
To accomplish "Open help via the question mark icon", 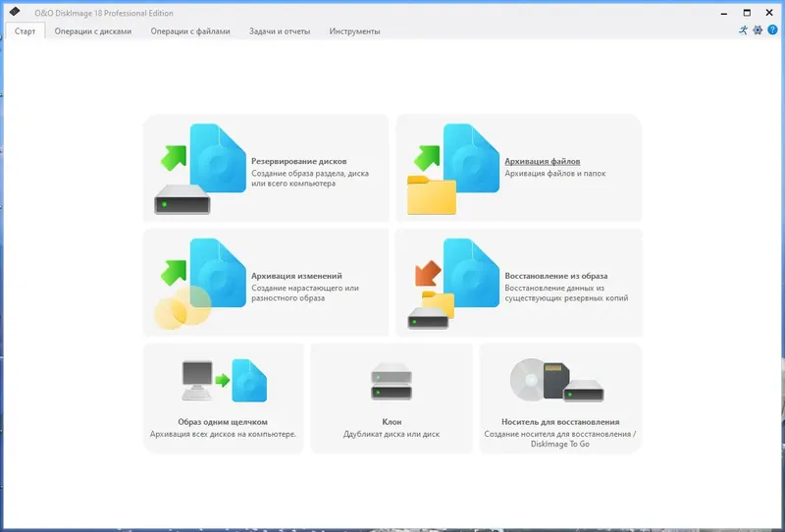I will [772, 30].
